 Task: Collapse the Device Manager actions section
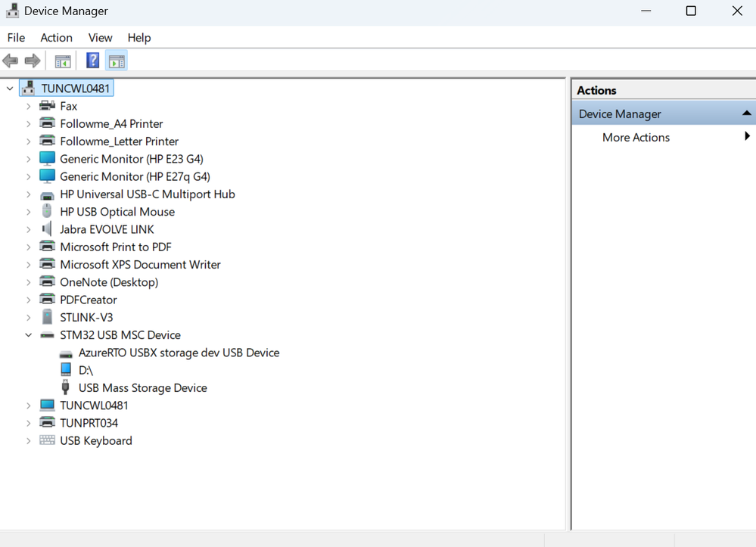coord(746,113)
